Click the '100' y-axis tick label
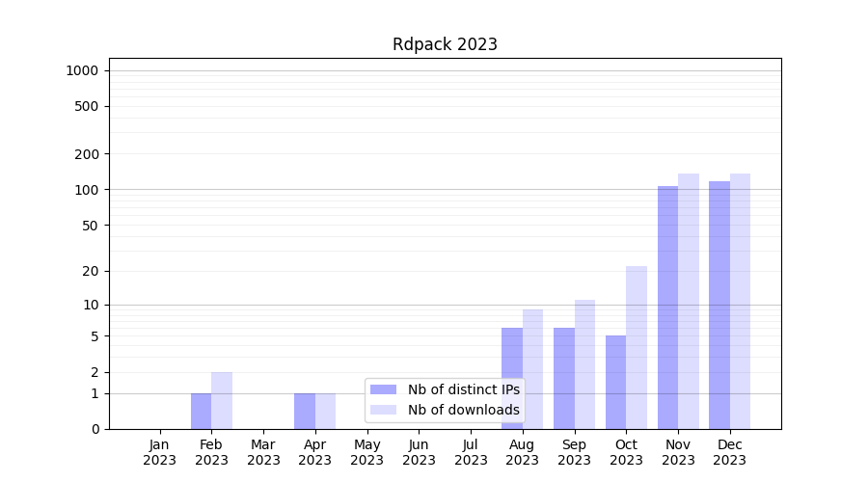The width and height of the screenshot is (868, 482). pyautogui.click(x=89, y=190)
